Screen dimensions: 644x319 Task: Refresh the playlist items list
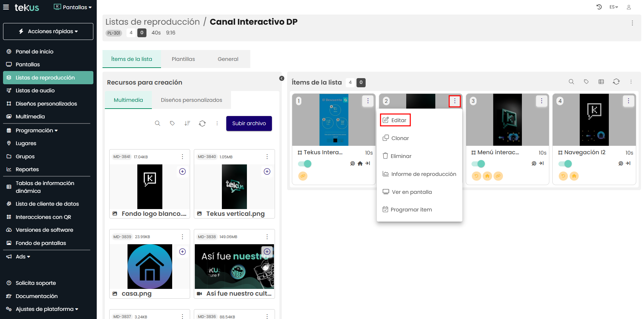click(x=616, y=82)
